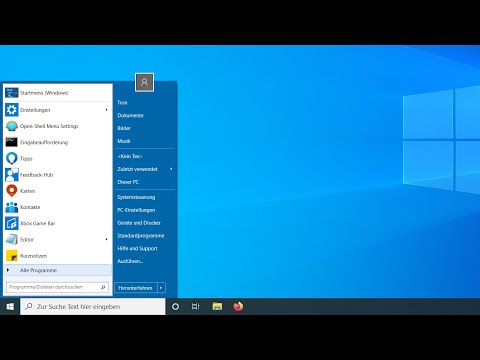
Task: Click the Karten map pin icon
Action: (12, 191)
